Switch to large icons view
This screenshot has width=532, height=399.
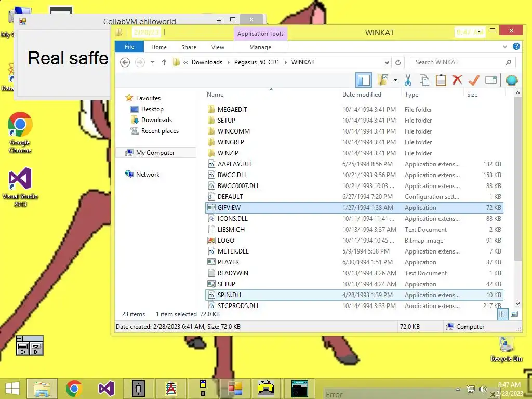coord(514,314)
